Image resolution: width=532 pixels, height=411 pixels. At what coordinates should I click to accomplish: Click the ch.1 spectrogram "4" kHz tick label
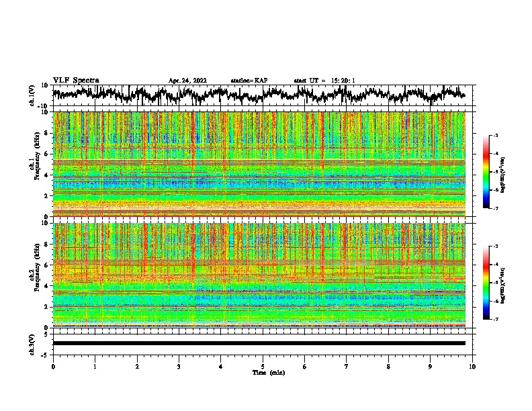coord(46,175)
